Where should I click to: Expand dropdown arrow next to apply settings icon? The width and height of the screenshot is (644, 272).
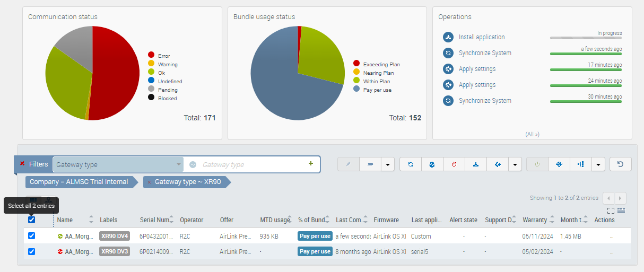coord(515,165)
